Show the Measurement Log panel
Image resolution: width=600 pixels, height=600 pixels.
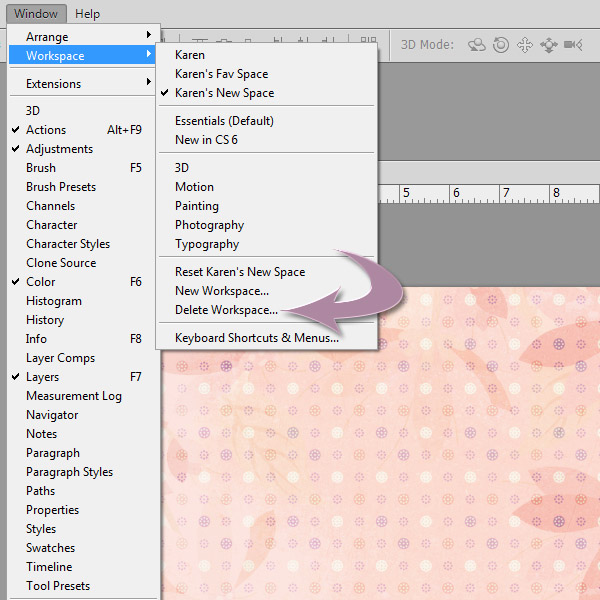81,396
